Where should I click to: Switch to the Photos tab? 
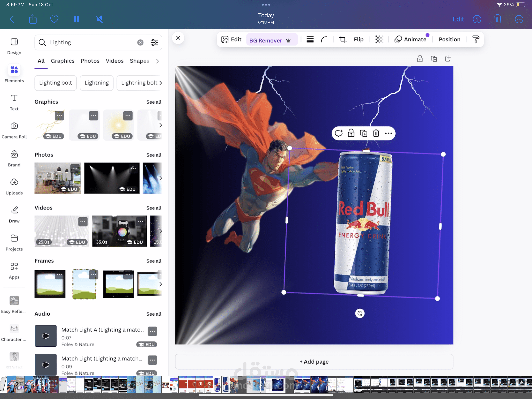pyautogui.click(x=90, y=61)
